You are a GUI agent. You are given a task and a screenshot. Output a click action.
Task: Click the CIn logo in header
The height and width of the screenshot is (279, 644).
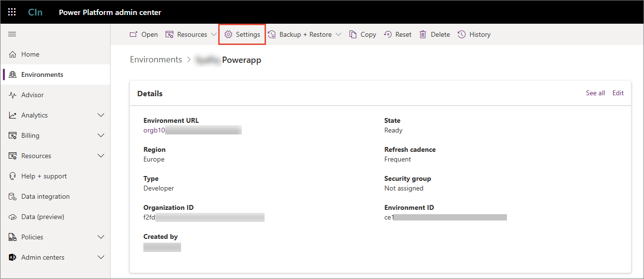35,12
